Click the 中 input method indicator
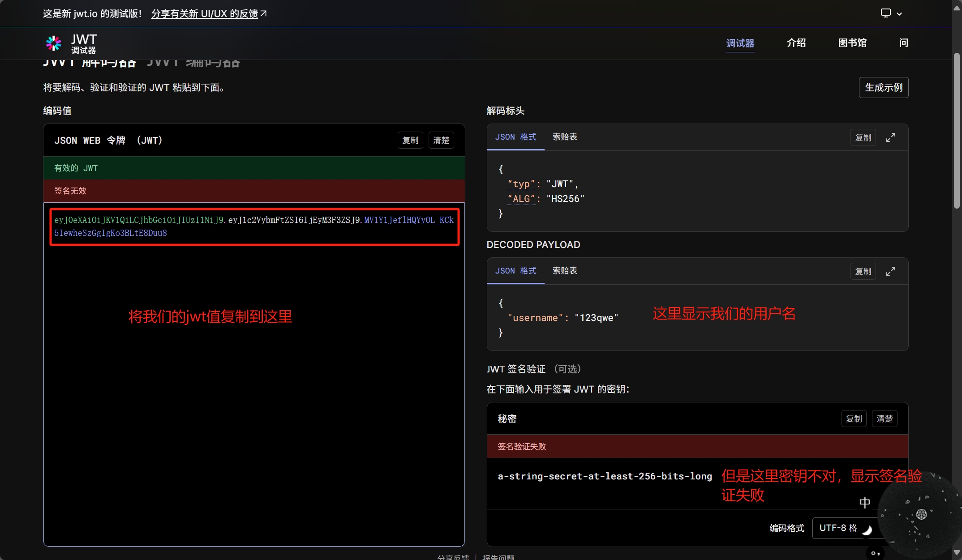The width and height of the screenshot is (962, 560). point(864,502)
